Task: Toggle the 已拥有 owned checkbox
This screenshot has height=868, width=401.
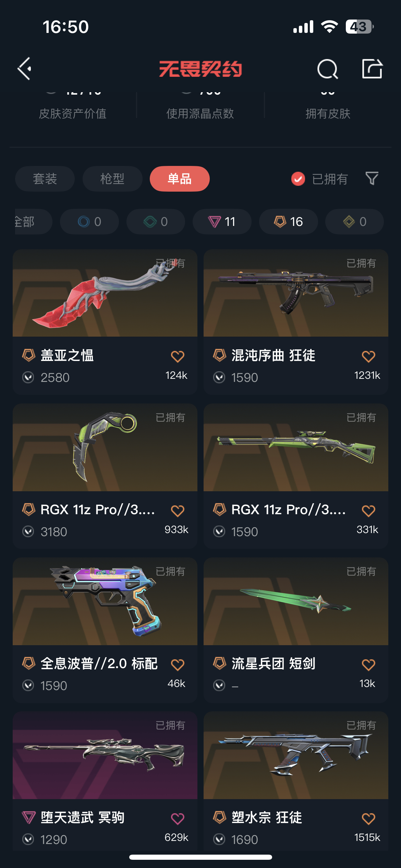Action: tap(298, 179)
